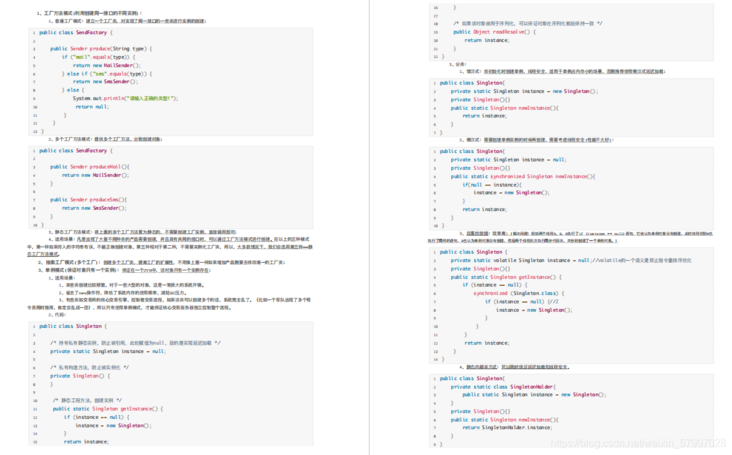
Task: Click the produceSms() method declaration
Action: (89, 200)
